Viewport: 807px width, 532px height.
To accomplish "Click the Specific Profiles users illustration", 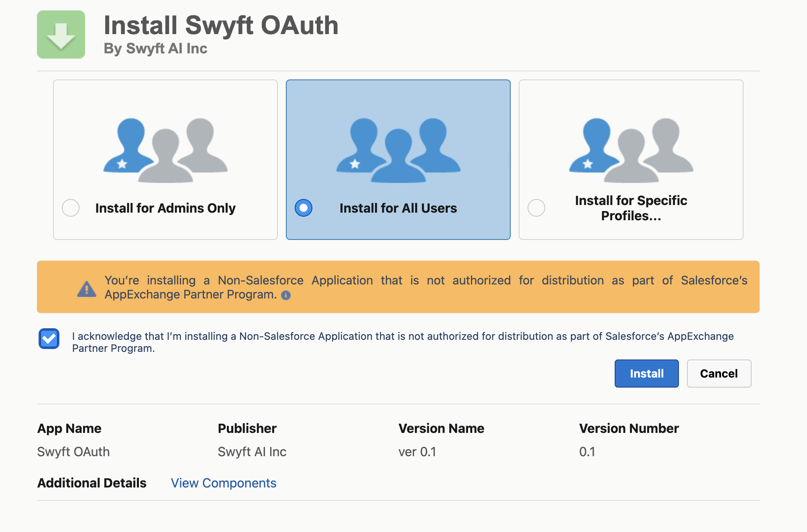I will click(631, 150).
